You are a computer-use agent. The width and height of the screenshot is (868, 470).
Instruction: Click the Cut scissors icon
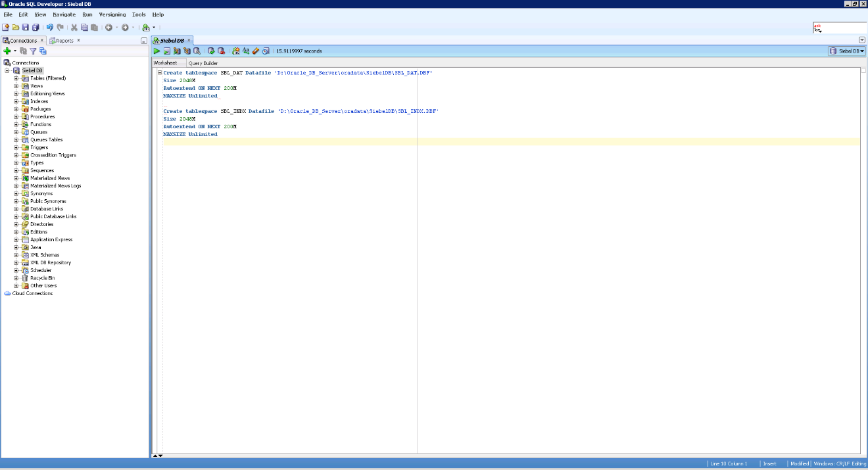[74, 28]
